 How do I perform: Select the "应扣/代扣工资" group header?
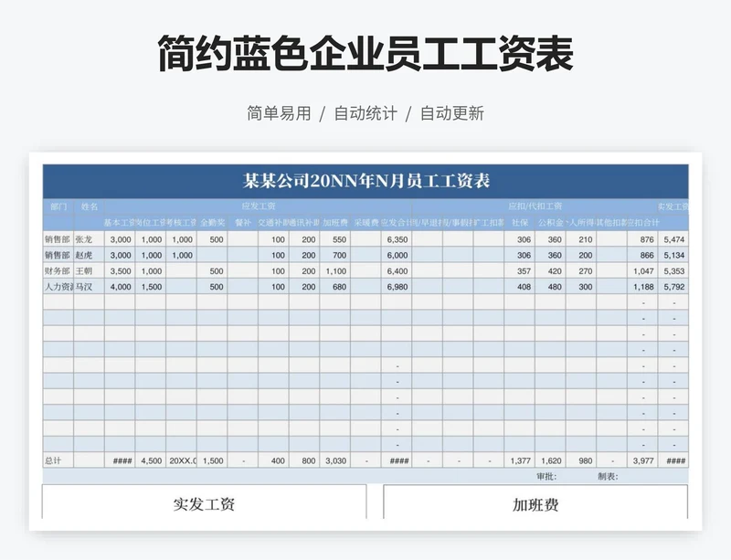click(535, 206)
